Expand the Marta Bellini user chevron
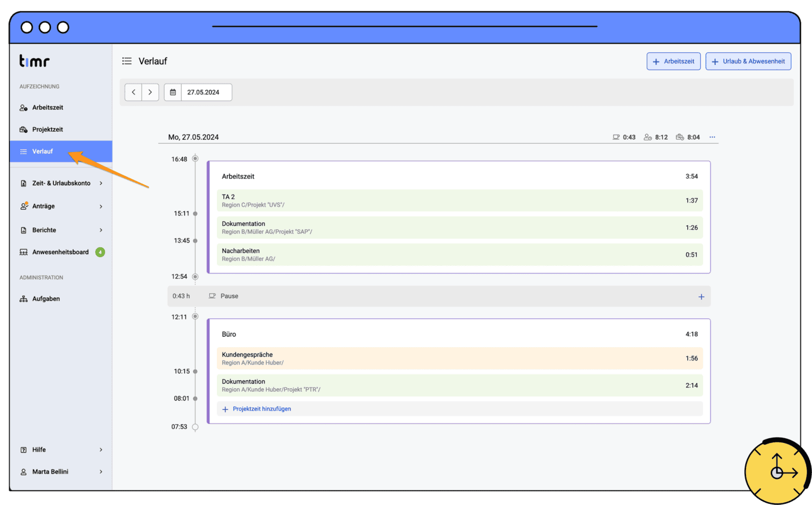The height and width of the screenshot is (505, 812). pyautogui.click(x=101, y=472)
